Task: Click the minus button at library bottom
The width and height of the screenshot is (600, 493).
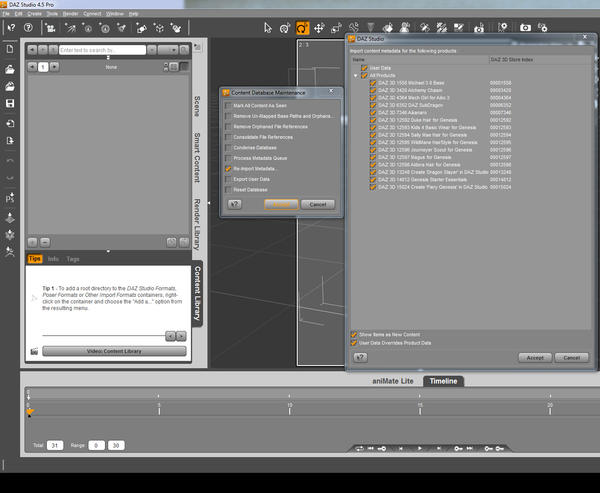Action: click(45, 242)
